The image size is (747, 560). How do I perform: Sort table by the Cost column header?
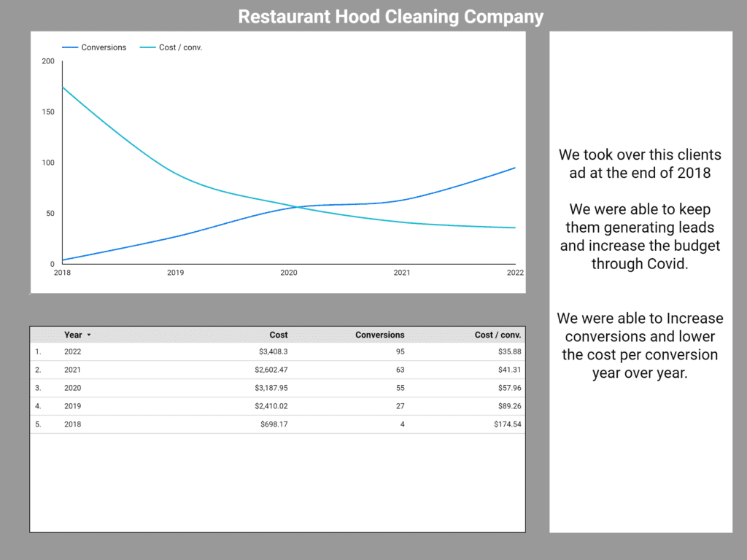[278, 335]
